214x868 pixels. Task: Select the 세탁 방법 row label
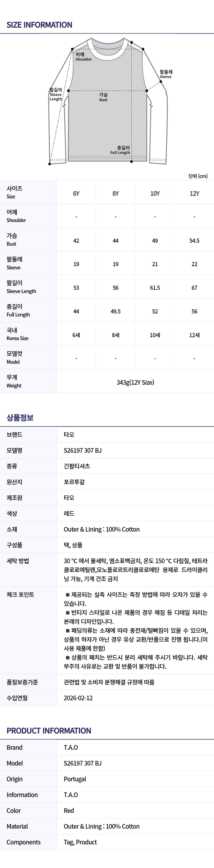click(x=18, y=561)
